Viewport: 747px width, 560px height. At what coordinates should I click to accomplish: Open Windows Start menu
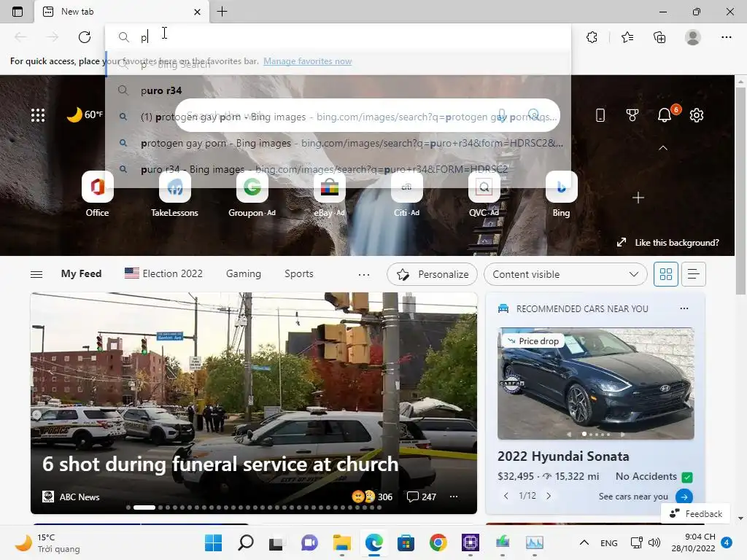(213, 542)
